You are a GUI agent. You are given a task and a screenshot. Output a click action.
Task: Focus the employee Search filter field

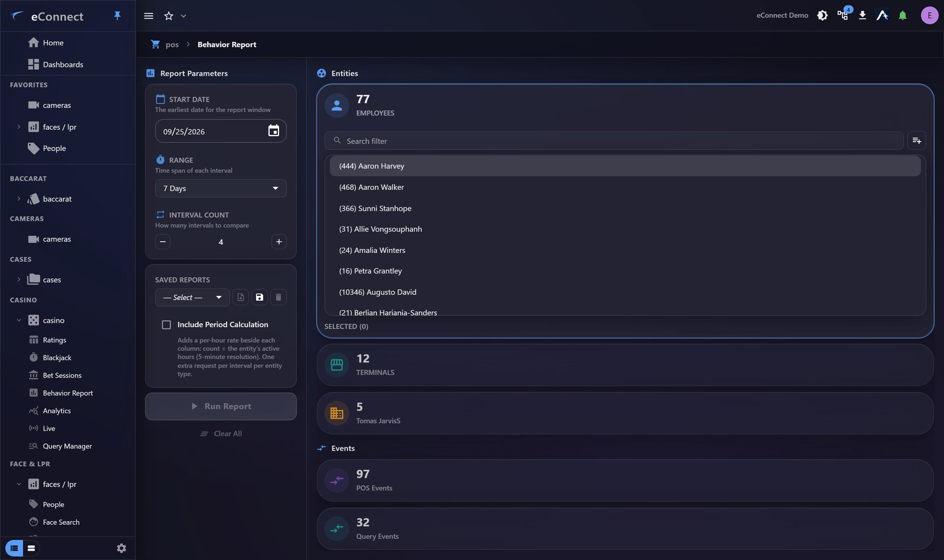[614, 141]
